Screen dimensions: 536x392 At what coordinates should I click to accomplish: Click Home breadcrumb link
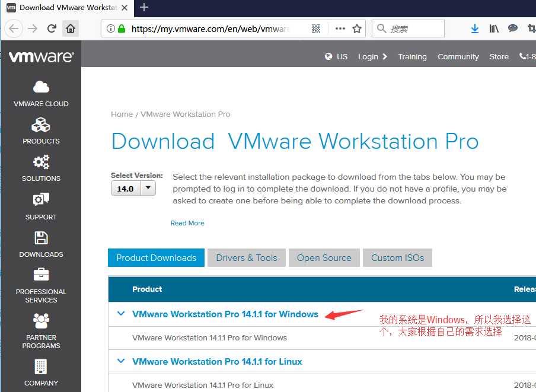click(x=122, y=114)
